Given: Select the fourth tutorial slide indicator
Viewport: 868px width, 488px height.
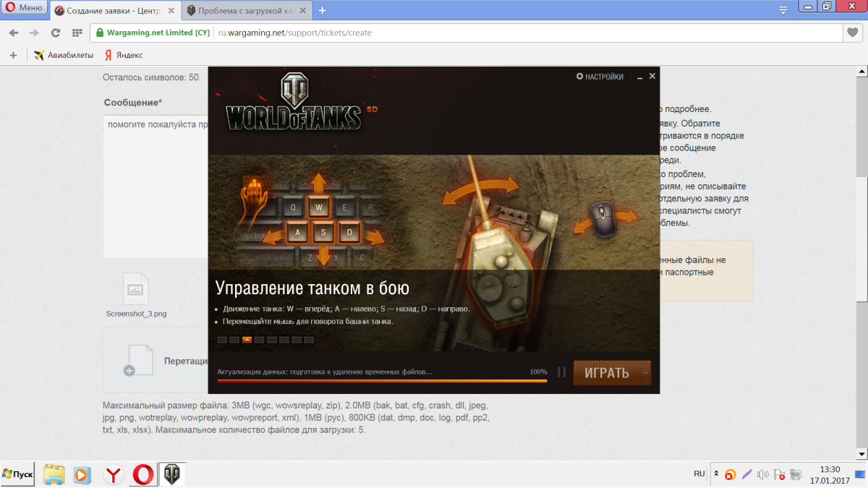Looking at the screenshot, I should coord(259,339).
